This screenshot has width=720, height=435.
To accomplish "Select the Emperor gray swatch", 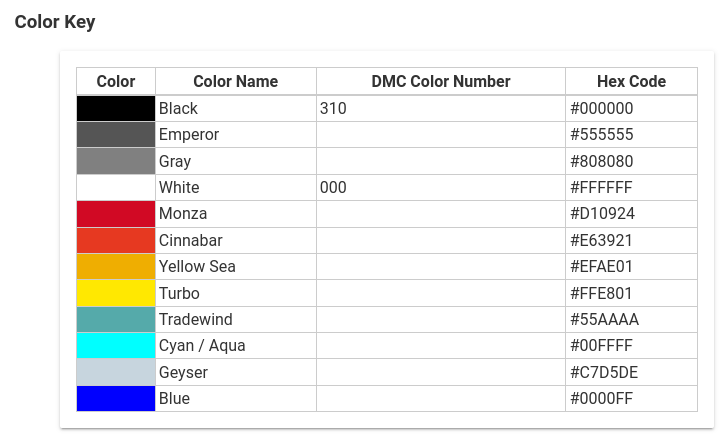I will click(116, 135).
